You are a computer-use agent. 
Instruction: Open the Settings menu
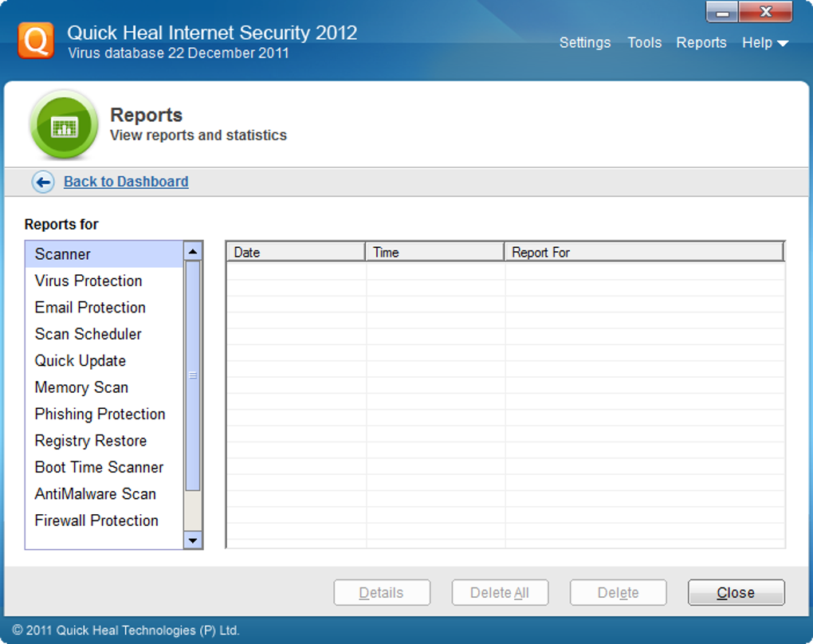pos(585,42)
